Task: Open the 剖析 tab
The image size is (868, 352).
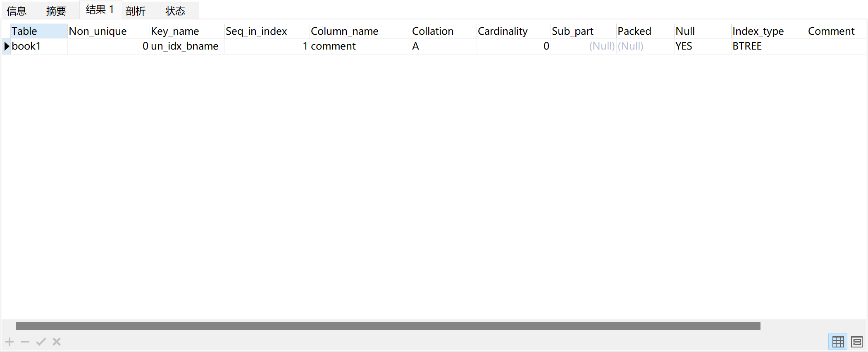Action: coord(136,11)
